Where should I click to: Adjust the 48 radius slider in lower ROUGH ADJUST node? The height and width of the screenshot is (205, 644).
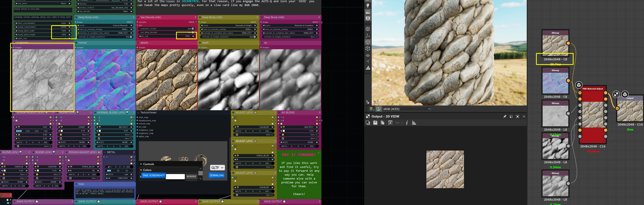pyautogui.click(x=83, y=171)
